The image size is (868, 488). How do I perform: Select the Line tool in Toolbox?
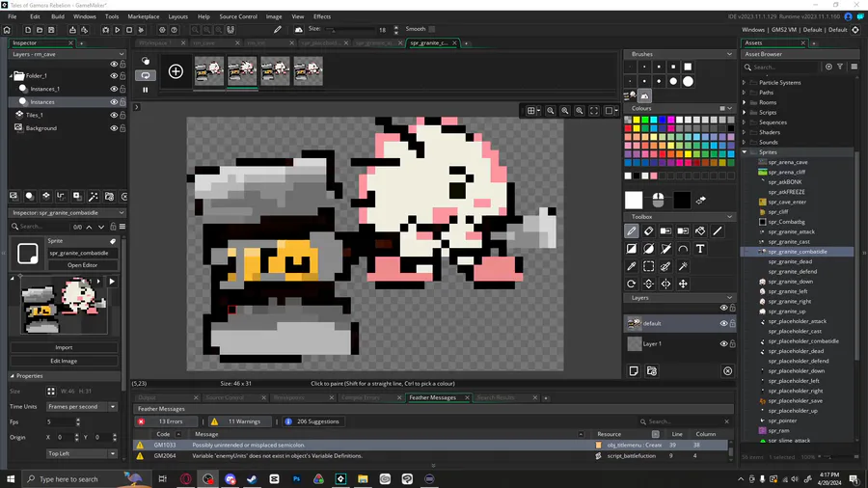pyautogui.click(x=718, y=231)
